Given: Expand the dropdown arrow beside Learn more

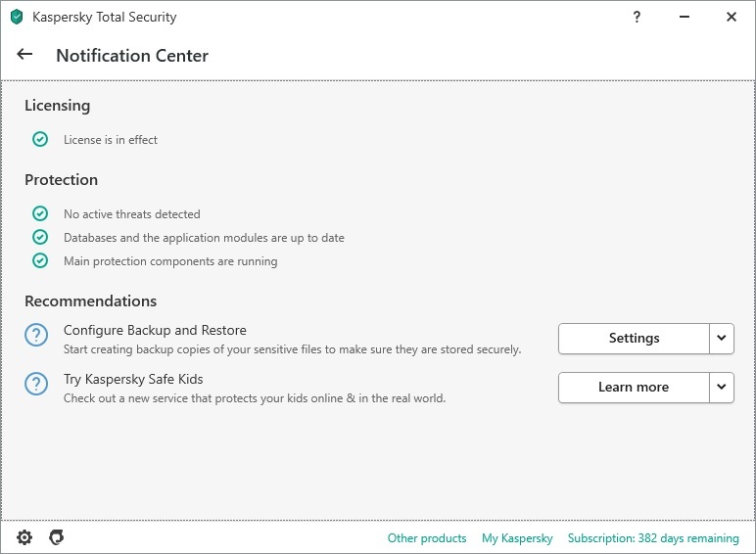Looking at the screenshot, I should point(722,388).
